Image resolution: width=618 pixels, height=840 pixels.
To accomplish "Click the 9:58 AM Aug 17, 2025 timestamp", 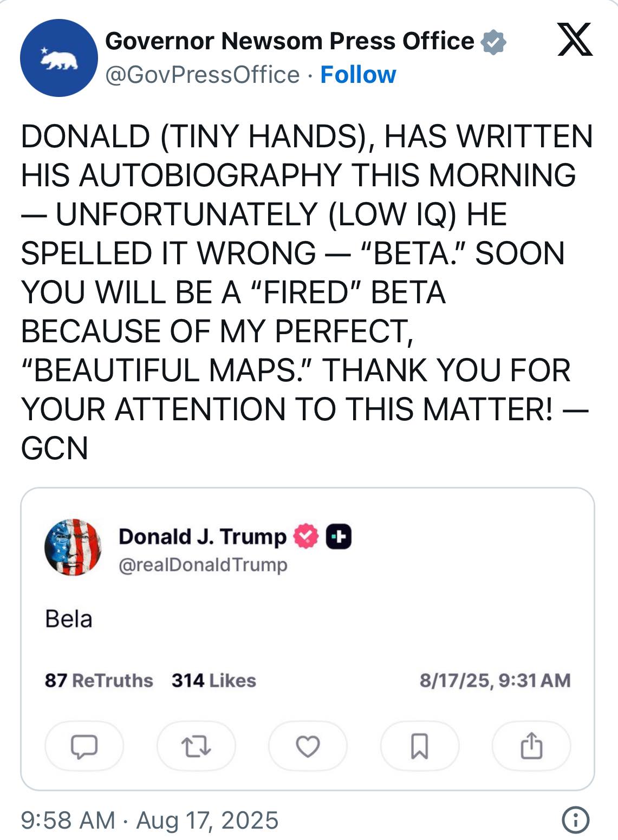I will 149,820.
